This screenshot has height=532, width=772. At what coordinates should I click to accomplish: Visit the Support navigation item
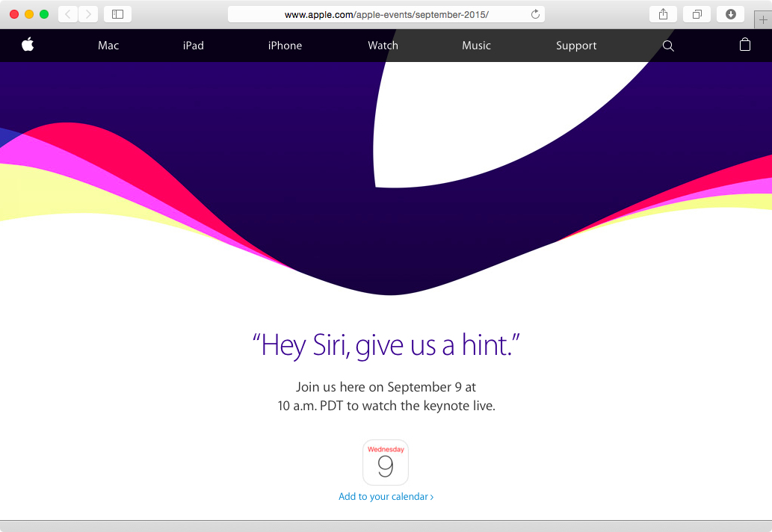[x=576, y=46]
